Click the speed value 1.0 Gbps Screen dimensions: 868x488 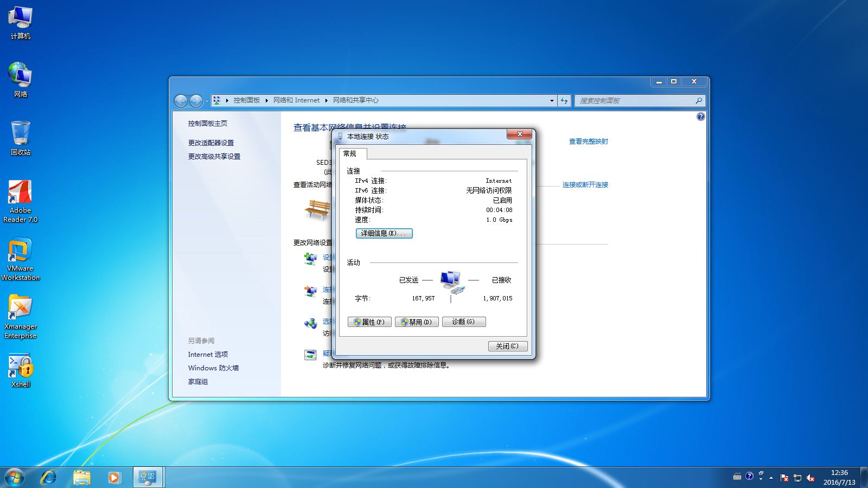click(x=499, y=220)
